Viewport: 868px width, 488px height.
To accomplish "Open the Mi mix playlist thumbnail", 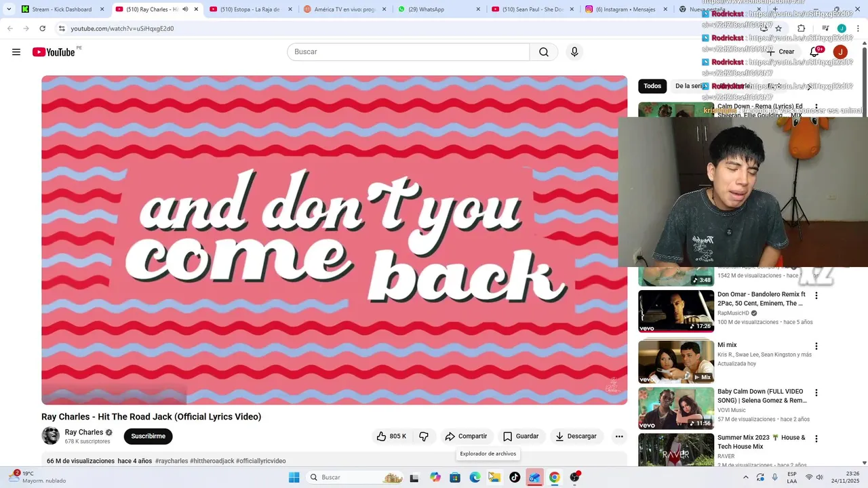I will point(676,361).
